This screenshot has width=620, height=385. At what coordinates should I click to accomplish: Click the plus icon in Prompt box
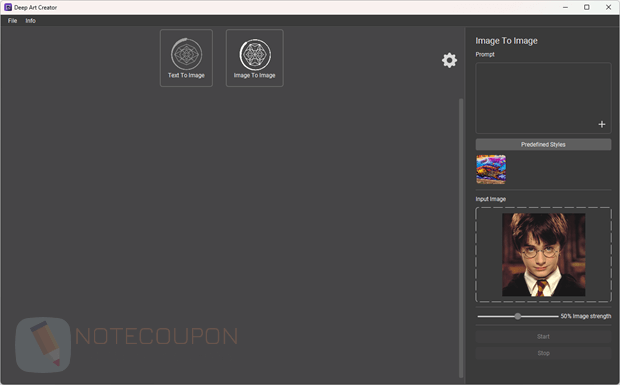[x=601, y=125]
